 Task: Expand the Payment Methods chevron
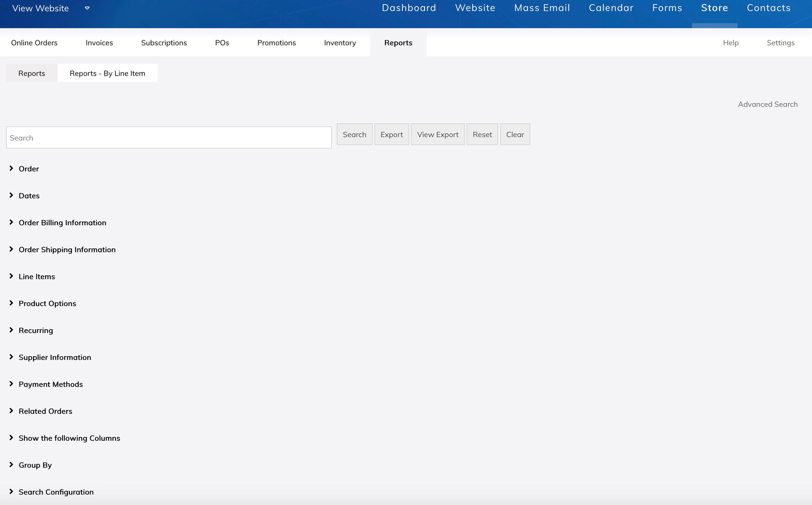pyautogui.click(x=11, y=384)
